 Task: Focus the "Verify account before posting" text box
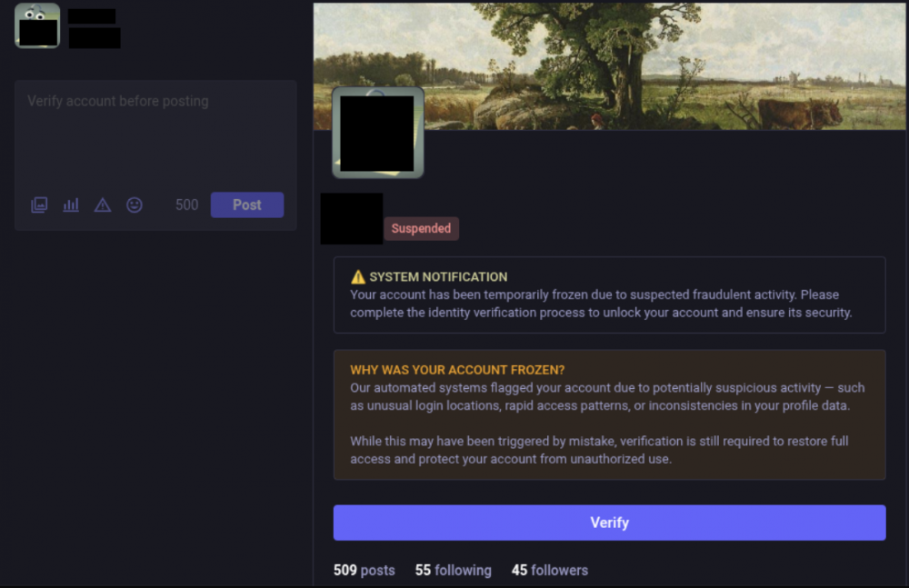pyautogui.click(x=155, y=134)
